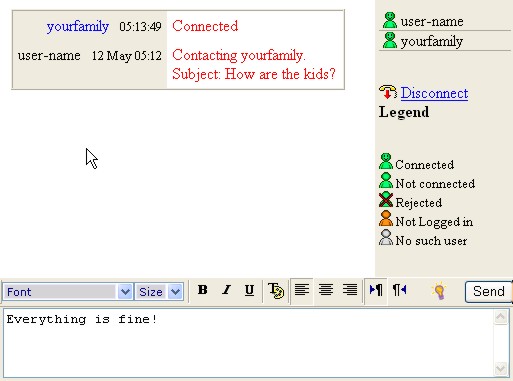
Task: Click the Disconnect link
Action: coord(434,93)
